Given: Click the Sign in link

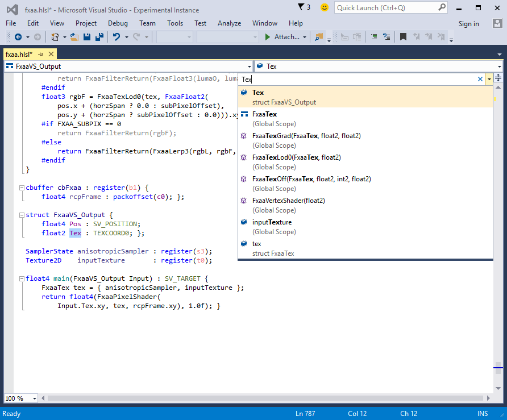Looking at the screenshot, I should pos(468,23).
